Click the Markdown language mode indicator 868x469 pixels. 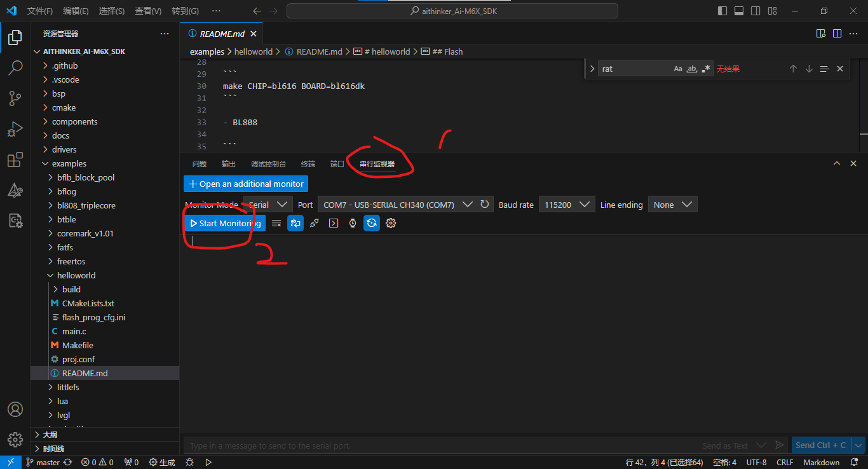(822, 462)
